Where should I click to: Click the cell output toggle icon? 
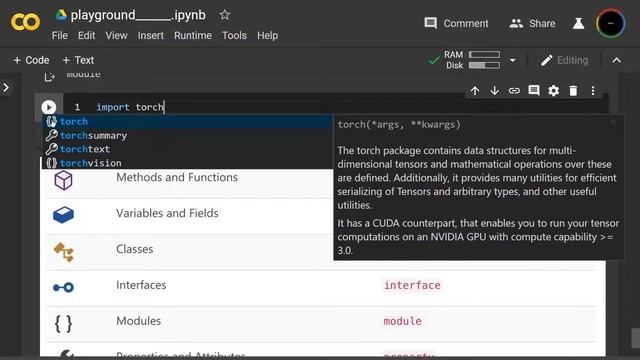[x=49, y=77]
